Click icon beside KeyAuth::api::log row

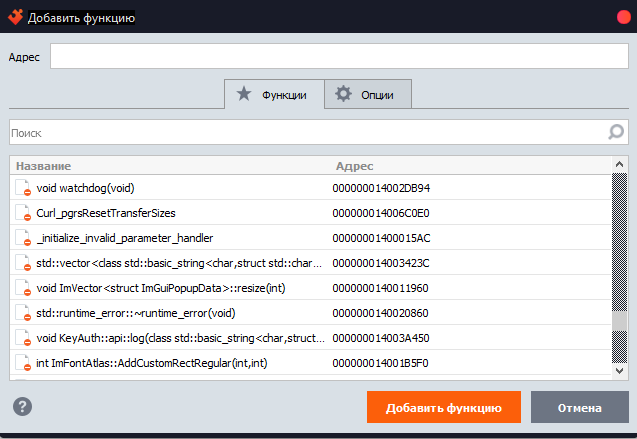(x=24, y=338)
